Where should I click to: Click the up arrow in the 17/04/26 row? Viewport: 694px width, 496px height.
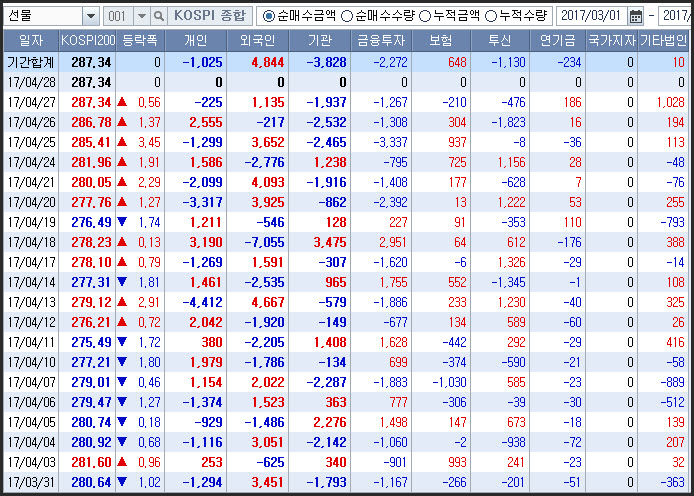(x=122, y=122)
